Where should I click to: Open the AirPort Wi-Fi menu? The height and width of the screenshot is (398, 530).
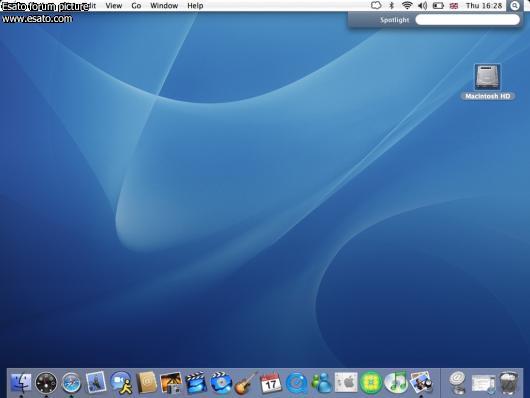pos(407,5)
